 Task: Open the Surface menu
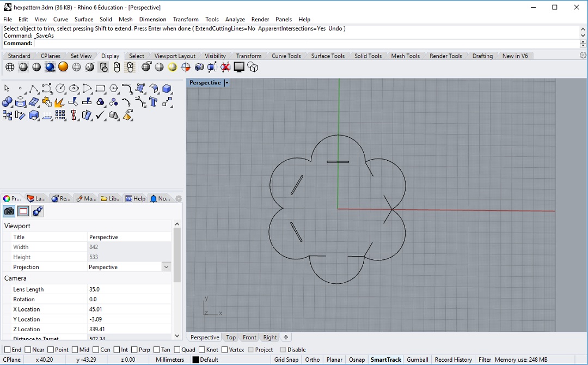84,19
